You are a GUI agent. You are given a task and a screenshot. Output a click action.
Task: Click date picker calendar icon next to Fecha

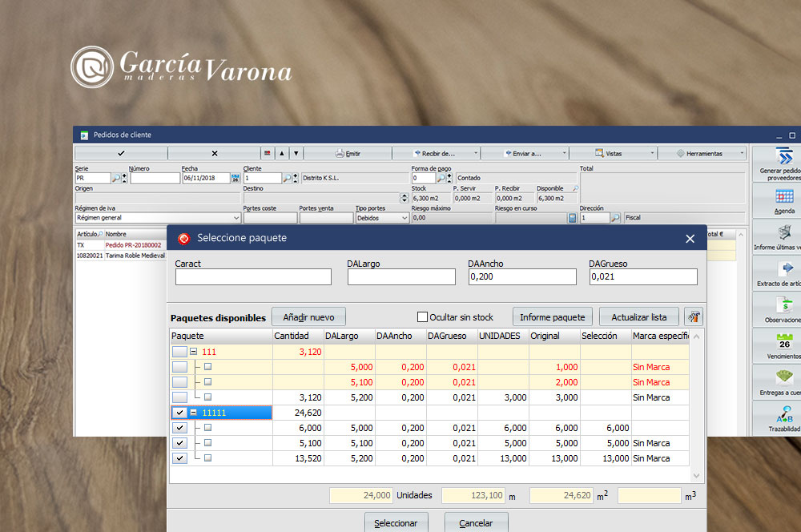[x=235, y=179]
